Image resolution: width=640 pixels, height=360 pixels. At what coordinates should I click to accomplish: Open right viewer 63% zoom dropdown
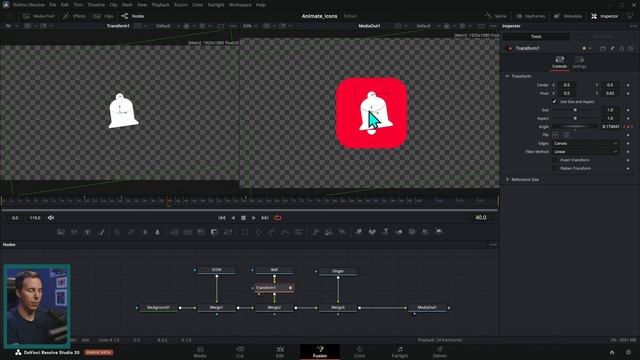(x=250, y=26)
